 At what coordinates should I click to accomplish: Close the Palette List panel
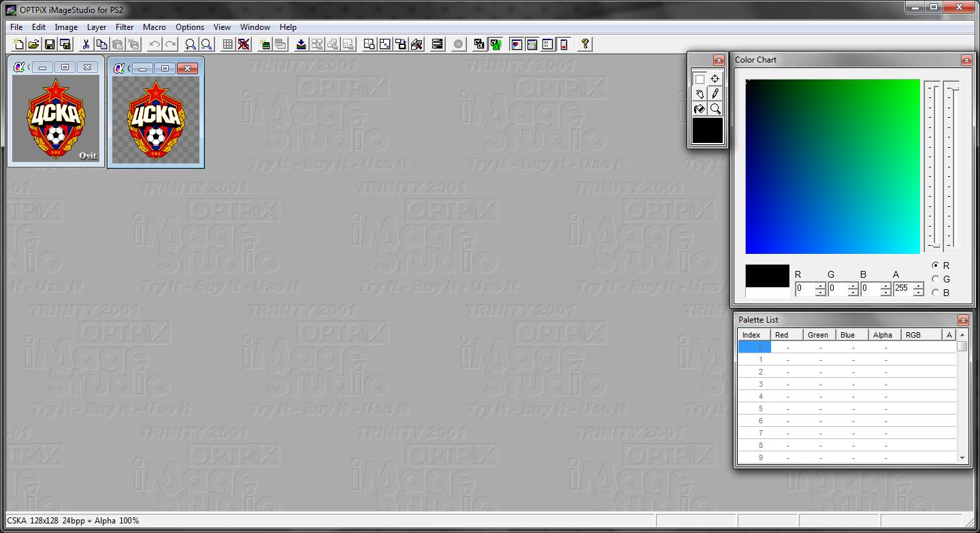[963, 320]
